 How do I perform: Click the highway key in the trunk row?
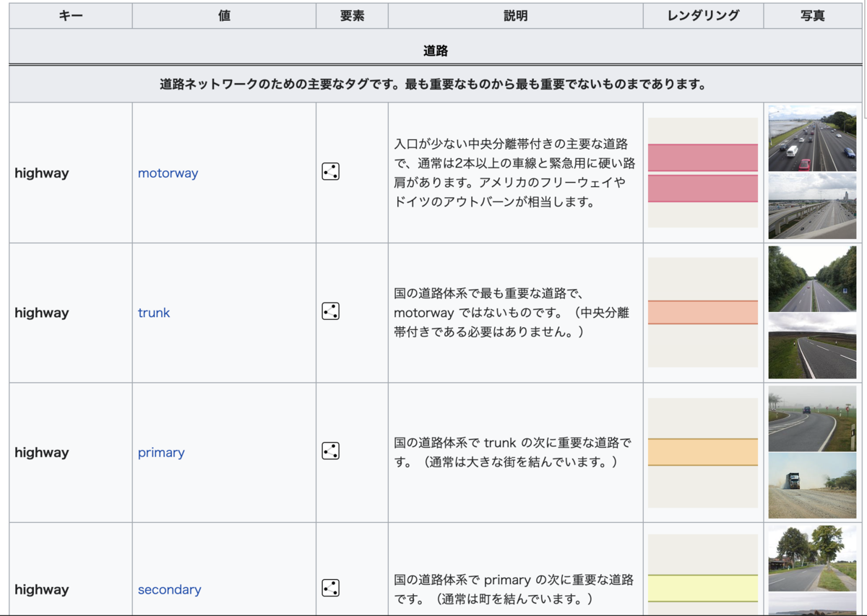(x=42, y=313)
